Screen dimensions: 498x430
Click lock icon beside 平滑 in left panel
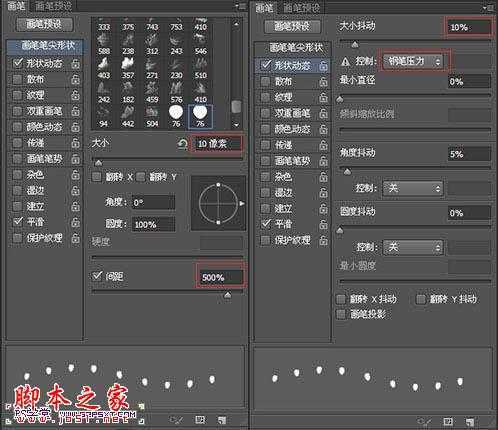pos(76,222)
